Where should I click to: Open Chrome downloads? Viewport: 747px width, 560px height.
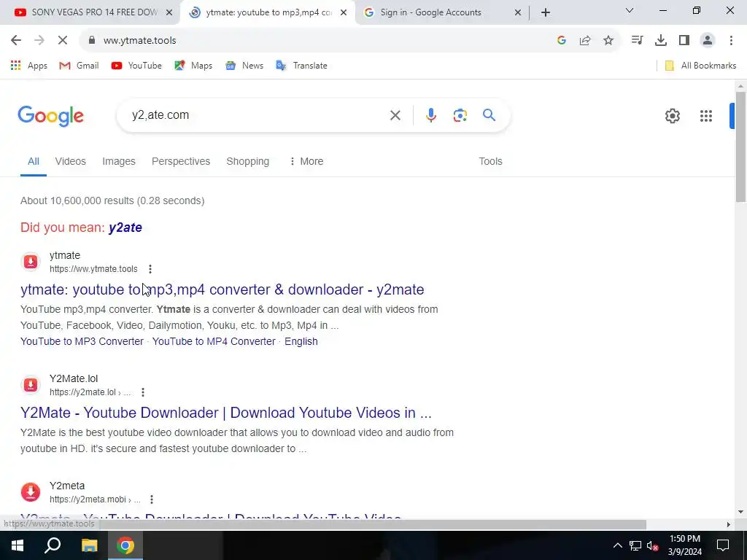(x=661, y=41)
